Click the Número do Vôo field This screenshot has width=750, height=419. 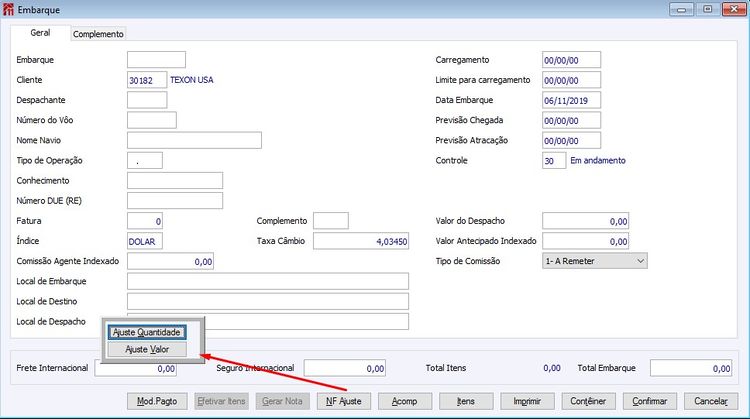pyautogui.click(x=152, y=120)
